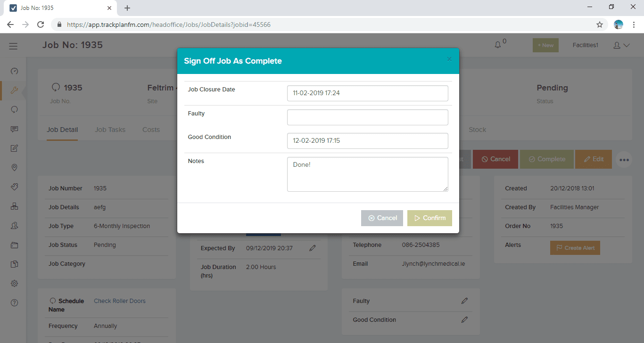Screen dimensions: 644x343
Task: Open the more options ellipsis button
Action: tap(624, 160)
